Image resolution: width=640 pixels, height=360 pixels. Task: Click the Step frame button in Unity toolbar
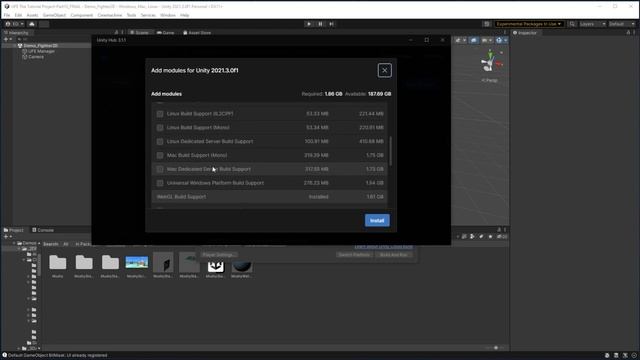tap(331, 24)
